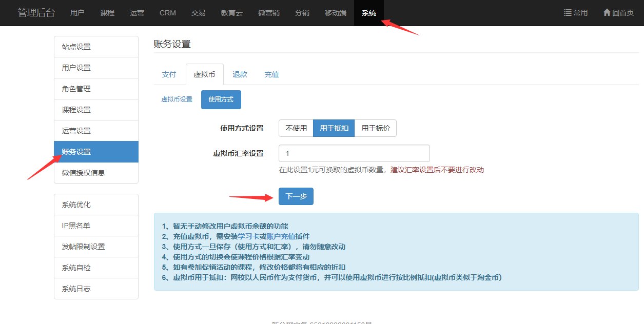Open the 课程 top menu
644x324 pixels.
(x=107, y=13)
